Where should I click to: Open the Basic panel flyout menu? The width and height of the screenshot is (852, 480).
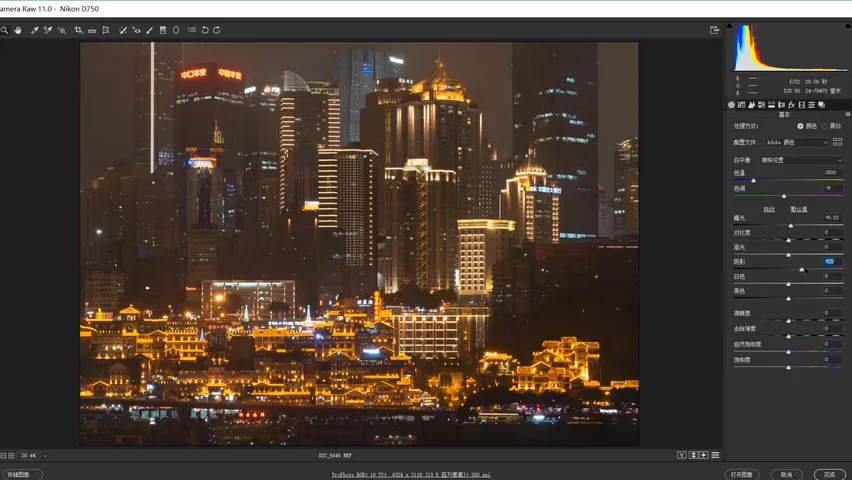pyautogui.click(x=848, y=115)
